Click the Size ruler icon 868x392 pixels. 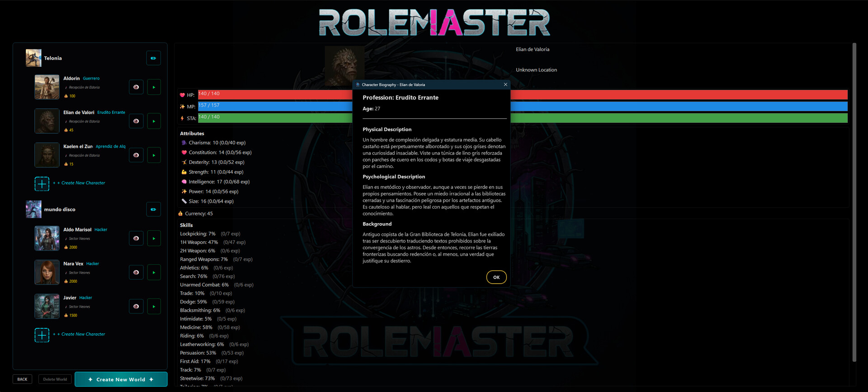coord(184,201)
